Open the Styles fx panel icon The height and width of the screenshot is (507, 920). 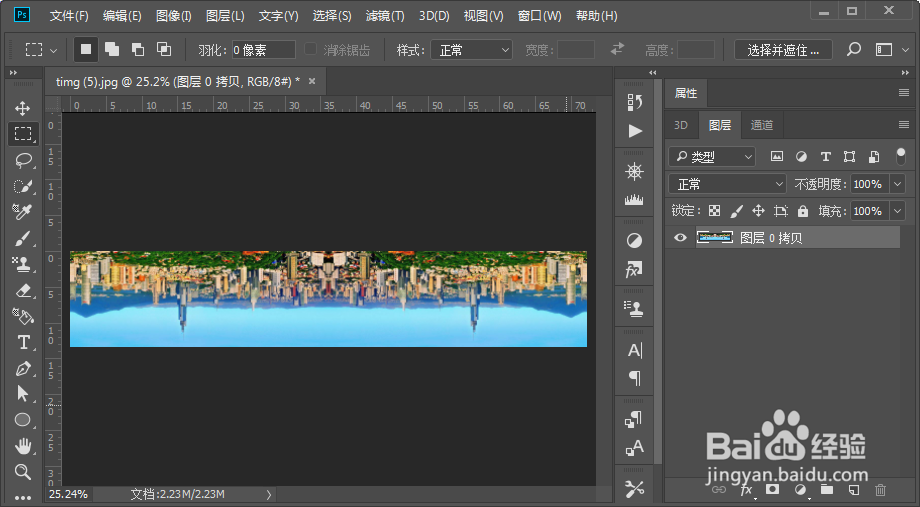634,269
